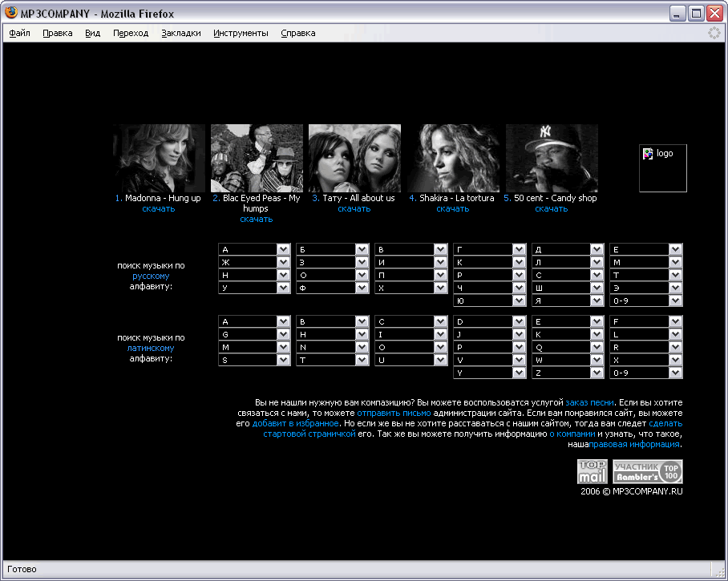This screenshot has height=581, width=728.
Task: Open the Latin letter Y dropdown
Action: point(490,373)
